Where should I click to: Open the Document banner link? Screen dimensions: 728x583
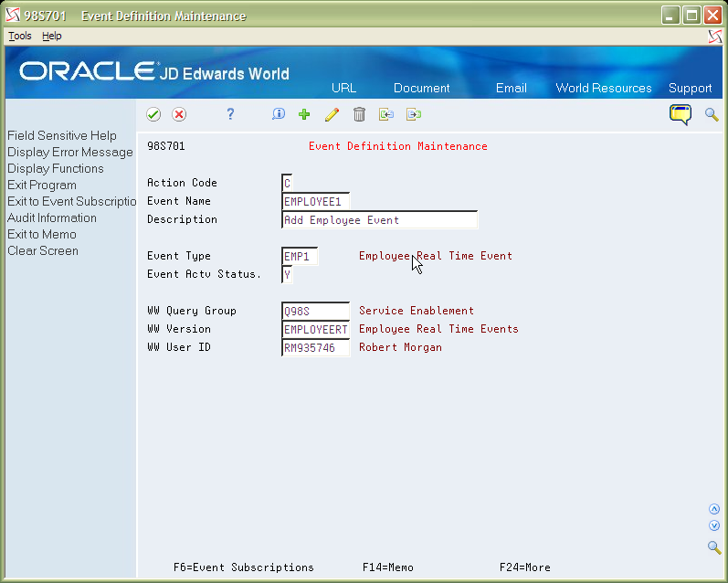click(x=422, y=89)
